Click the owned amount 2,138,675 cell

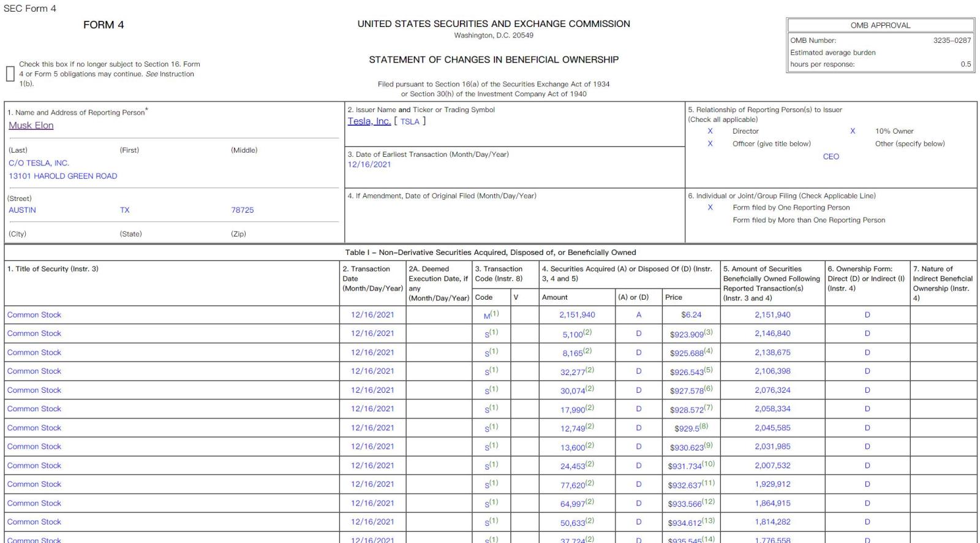point(772,352)
